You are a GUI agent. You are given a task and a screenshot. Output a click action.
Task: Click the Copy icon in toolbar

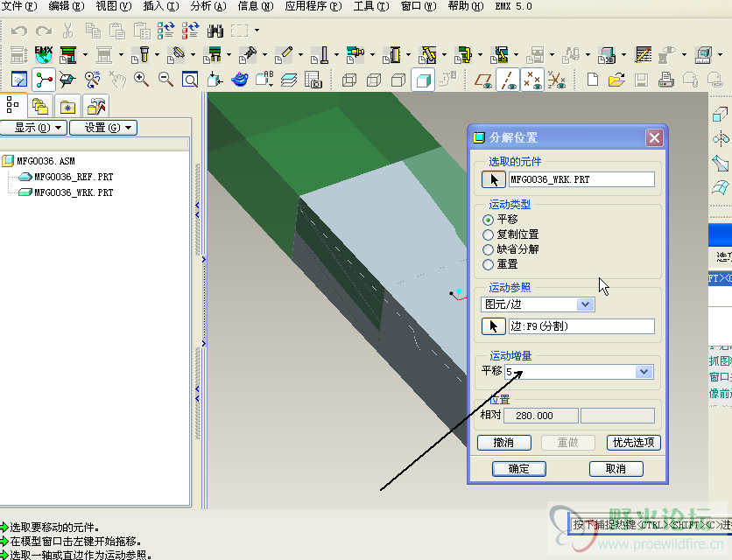93,31
